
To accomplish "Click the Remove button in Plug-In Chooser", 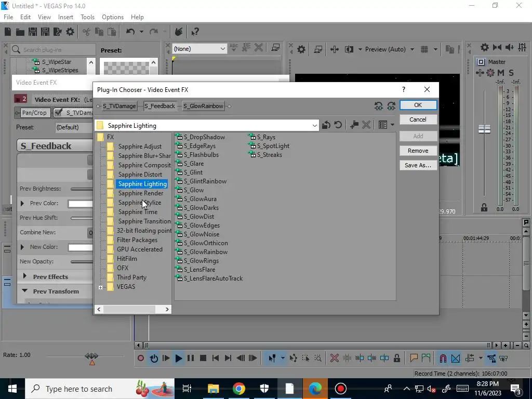I will tap(418, 151).
